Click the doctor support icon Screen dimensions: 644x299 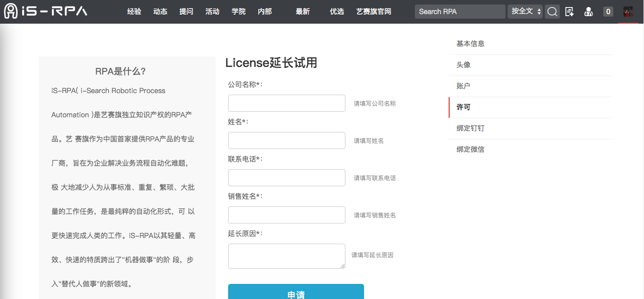[588, 12]
